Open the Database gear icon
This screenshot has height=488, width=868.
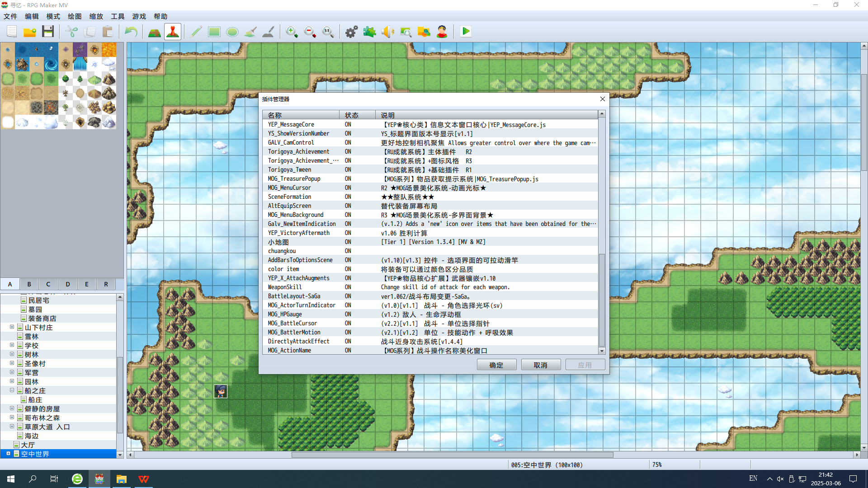coord(352,32)
